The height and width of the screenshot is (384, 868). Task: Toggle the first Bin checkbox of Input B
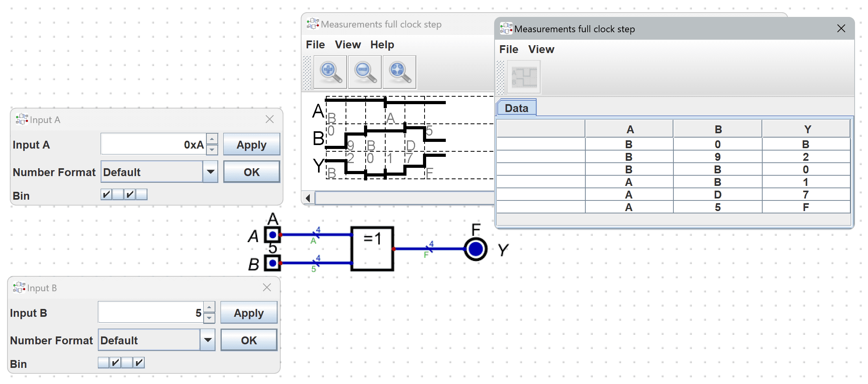pyautogui.click(x=103, y=362)
